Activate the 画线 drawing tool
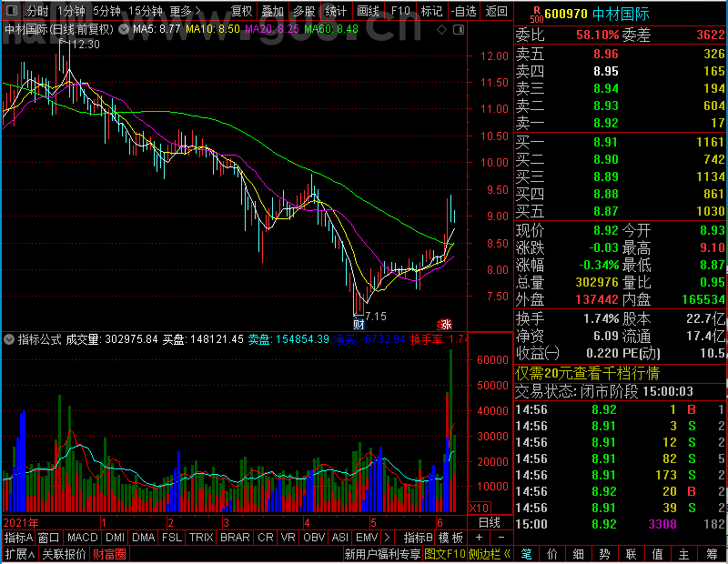 click(x=369, y=11)
